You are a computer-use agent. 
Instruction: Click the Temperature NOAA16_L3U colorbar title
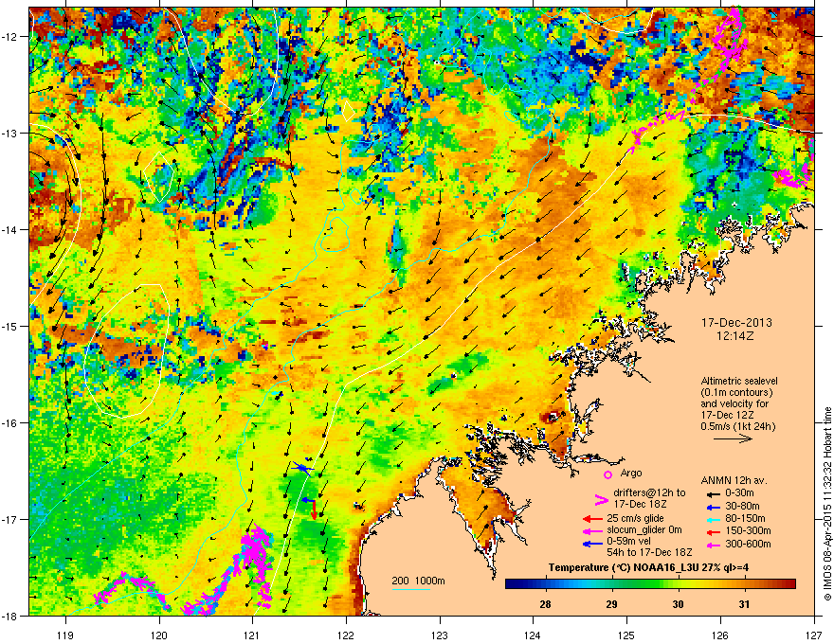pyautogui.click(x=648, y=567)
